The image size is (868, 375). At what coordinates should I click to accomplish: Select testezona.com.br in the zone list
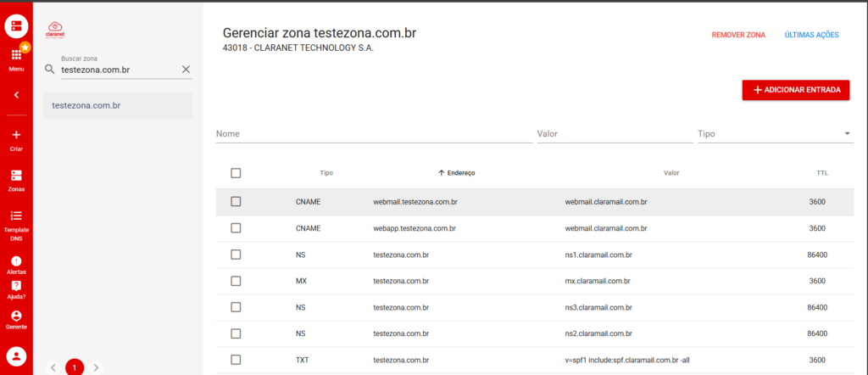(x=118, y=106)
